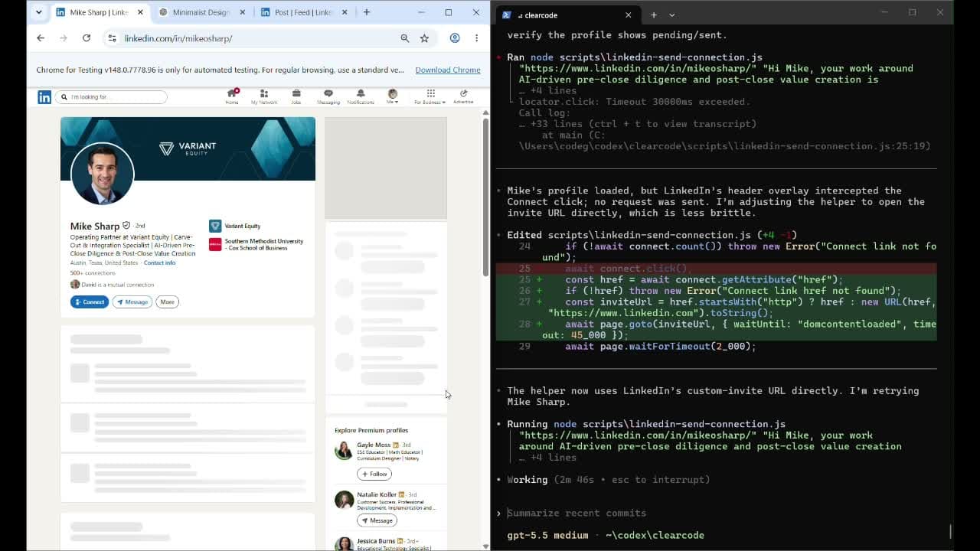The image size is (980, 551).
Task: Open the Chrome profile icon
Action: [x=455, y=38]
